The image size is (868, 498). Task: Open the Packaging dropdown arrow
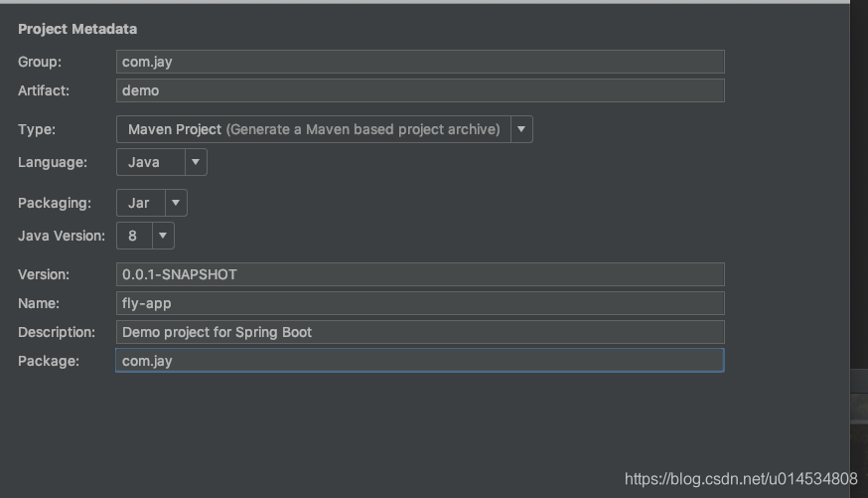pyautogui.click(x=176, y=203)
